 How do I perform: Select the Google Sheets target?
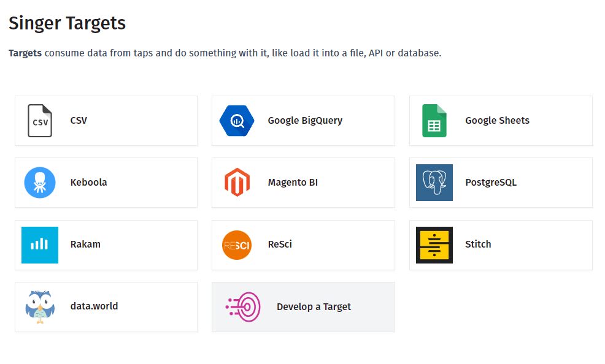501,120
